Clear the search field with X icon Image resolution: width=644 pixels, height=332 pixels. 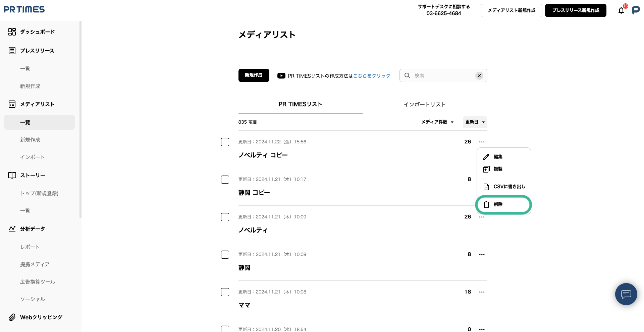tap(479, 76)
